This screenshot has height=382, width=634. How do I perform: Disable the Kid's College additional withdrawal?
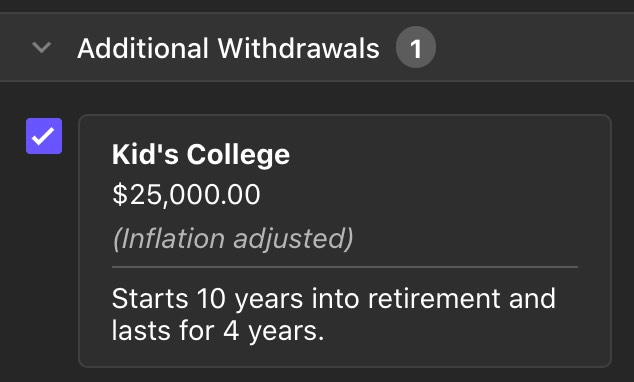pyautogui.click(x=44, y=136)
